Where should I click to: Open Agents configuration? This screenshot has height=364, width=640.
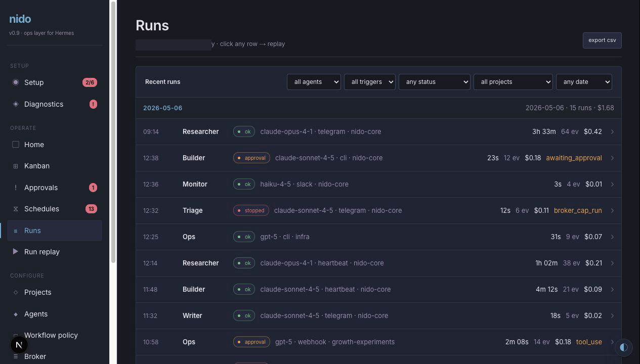pyautogui.click(x=55, y=314)
